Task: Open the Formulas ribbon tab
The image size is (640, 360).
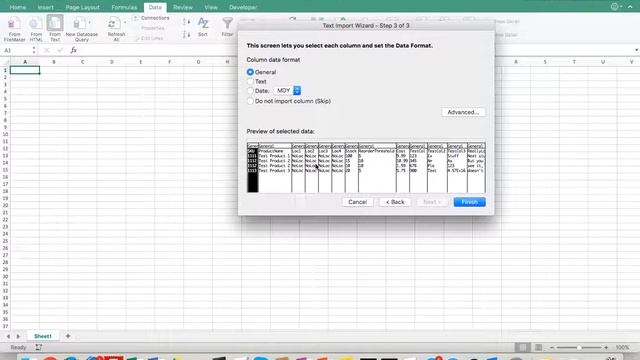Action: point(124,7)
